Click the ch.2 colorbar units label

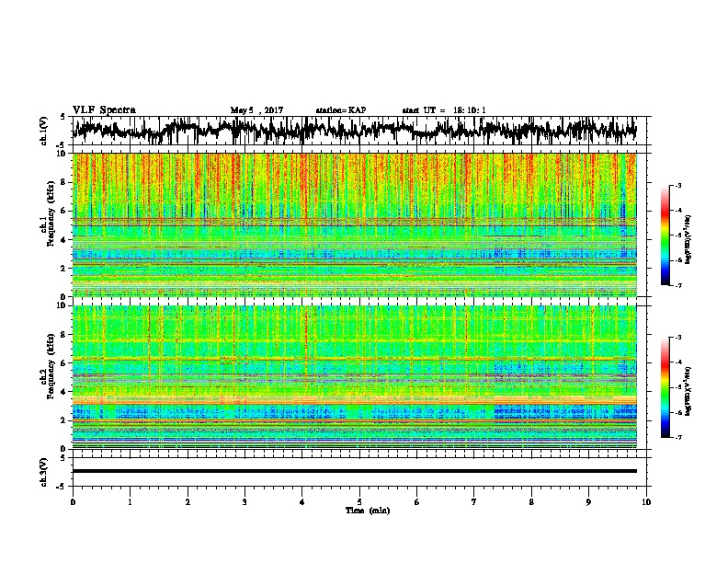pyautogui.click(x=688, y=391)
